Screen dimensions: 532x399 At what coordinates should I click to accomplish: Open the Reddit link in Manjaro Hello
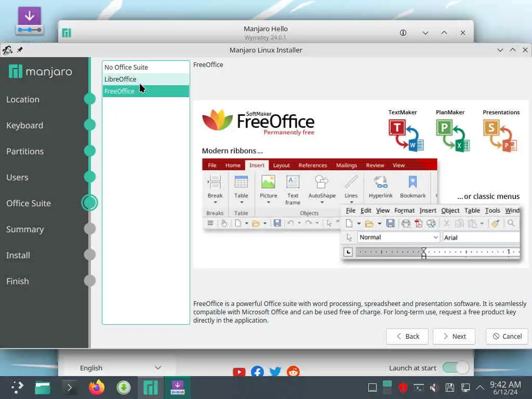point(293,372)
